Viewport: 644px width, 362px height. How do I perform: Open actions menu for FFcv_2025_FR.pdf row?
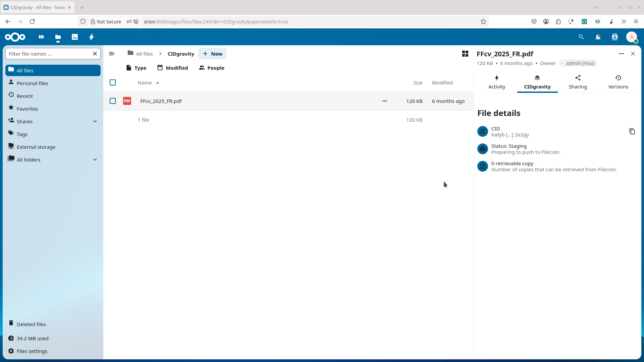[385, 101]
